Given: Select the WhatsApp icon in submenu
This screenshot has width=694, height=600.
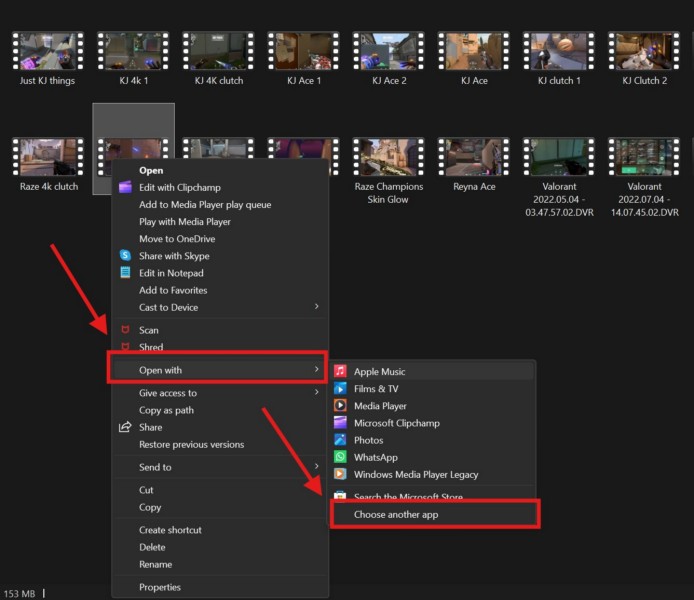Looking at the screenshot, I should pyautogui.click(x=340, y=457).
